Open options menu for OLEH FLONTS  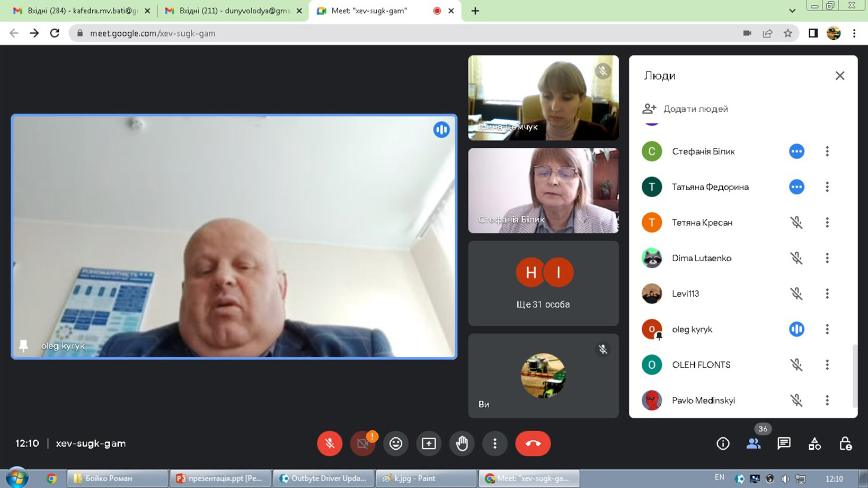click(x=827, y=365)
